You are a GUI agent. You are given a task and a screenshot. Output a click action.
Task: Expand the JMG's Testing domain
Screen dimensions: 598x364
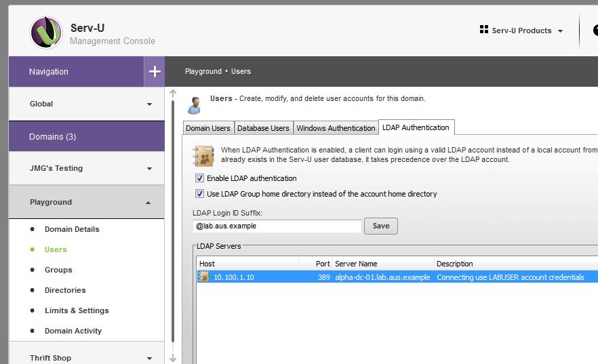(x=87, y=169)
